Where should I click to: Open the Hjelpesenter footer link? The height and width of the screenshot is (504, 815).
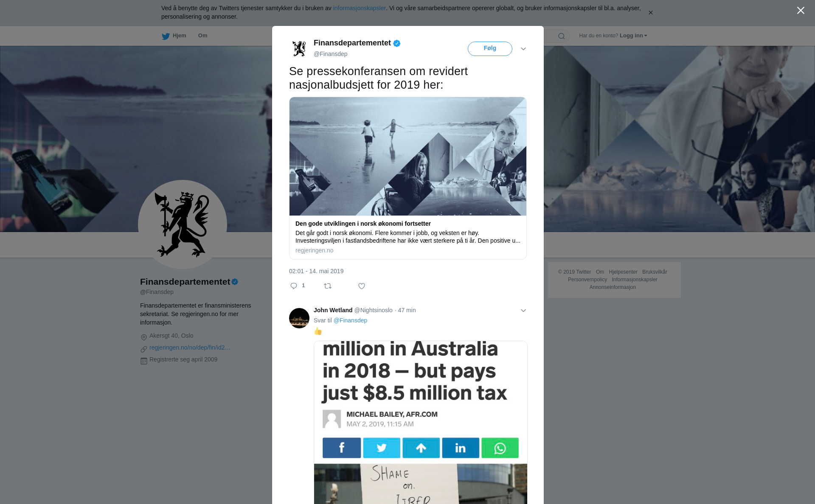point(623,272)
